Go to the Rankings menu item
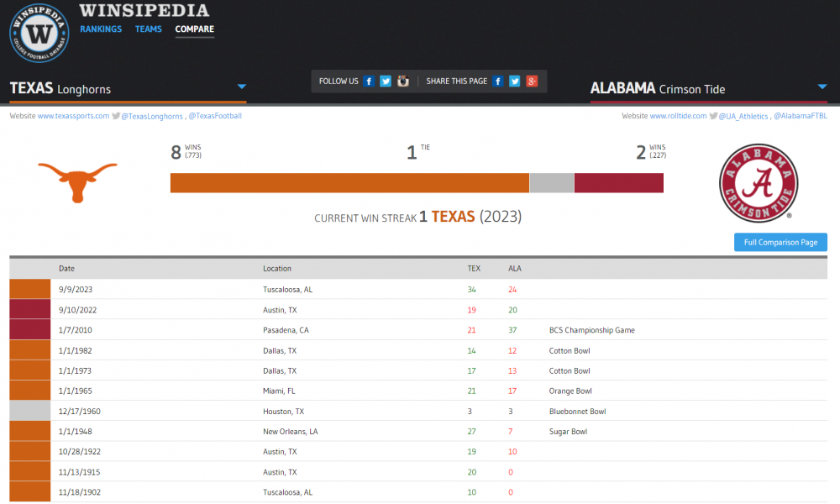This screenshot has height=504, width=840. click(101, 29)
